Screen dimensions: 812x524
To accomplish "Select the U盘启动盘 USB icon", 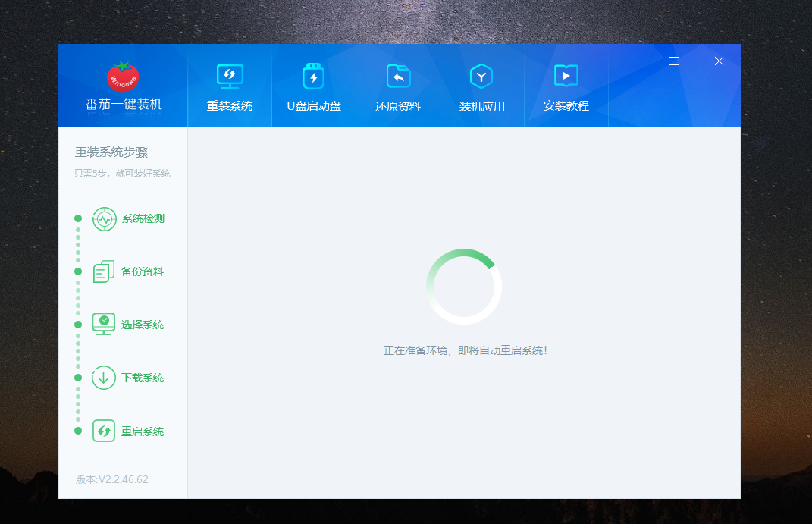I will point(313,76).
